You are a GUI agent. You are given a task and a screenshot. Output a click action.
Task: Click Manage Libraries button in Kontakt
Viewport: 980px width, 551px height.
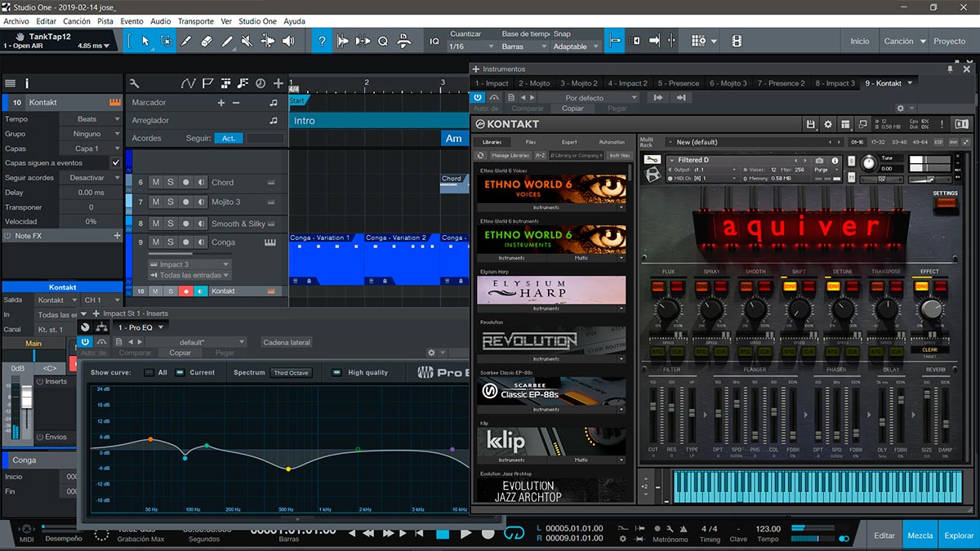(x=510, y=155)
